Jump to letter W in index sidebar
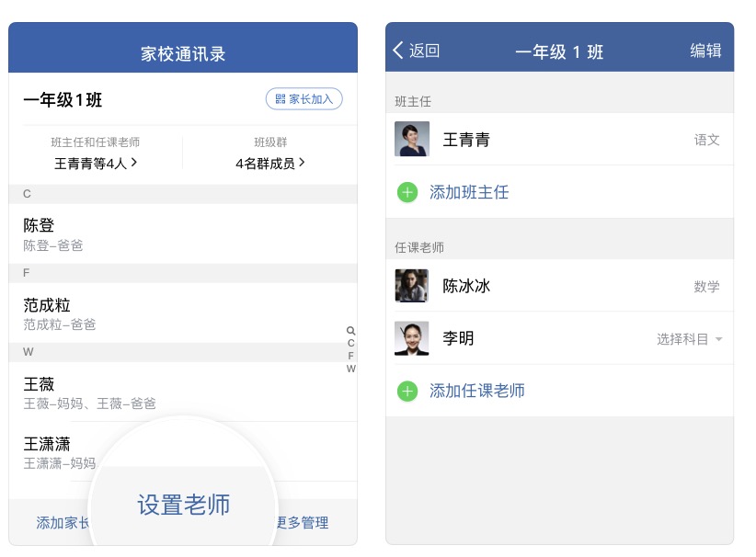The width and height of the screenshot is (756, 557). [x=351, y=369]
